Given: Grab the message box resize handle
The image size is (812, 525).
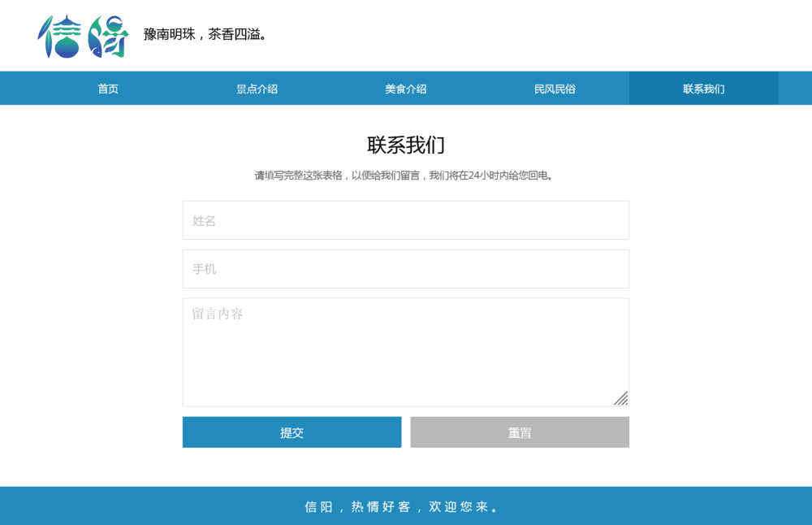Looking at the screenshot, I should [x=621, y=398].
